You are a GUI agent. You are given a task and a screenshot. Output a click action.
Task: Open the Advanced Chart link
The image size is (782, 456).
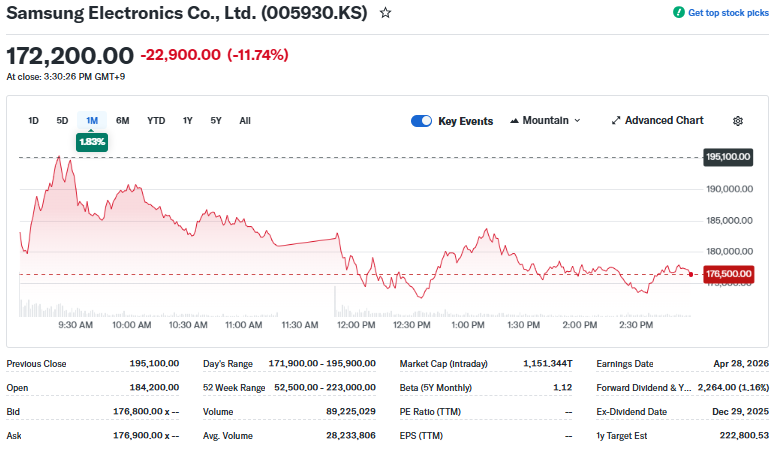coord(664,121)
